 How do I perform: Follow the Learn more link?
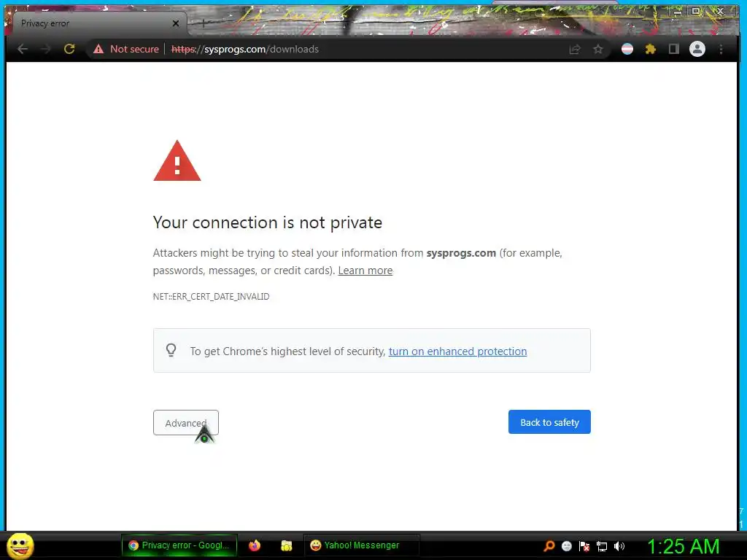tap(365, 271)
